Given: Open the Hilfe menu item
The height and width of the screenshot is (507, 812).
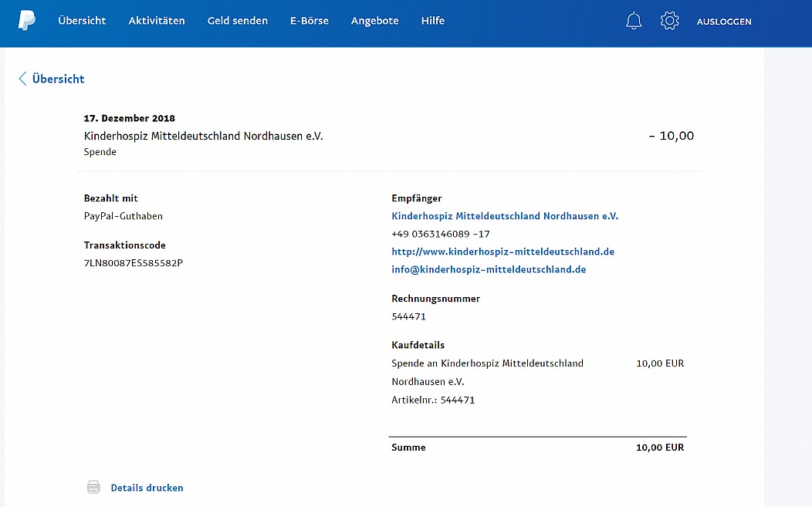Looking at the screenshot, I should (433, 21).
